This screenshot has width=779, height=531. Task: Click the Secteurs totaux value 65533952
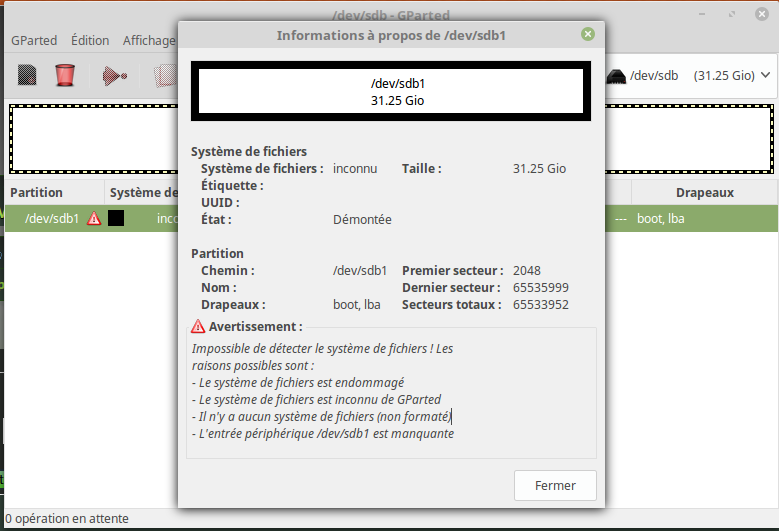tap(541, 304)
